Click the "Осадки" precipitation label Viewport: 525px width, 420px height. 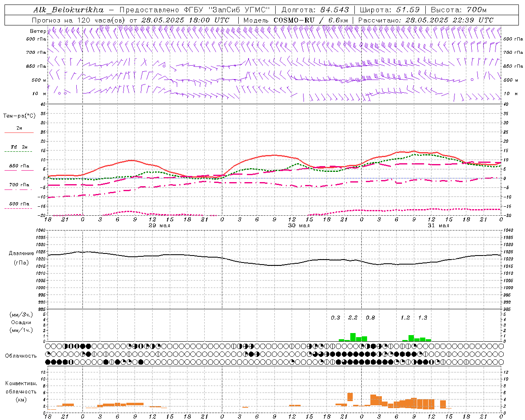tap(21, 322)
